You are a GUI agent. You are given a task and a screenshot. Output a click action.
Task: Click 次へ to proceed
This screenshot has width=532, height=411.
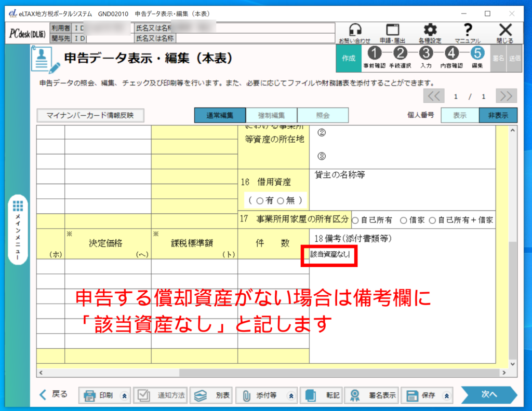(x=488, y=395)
